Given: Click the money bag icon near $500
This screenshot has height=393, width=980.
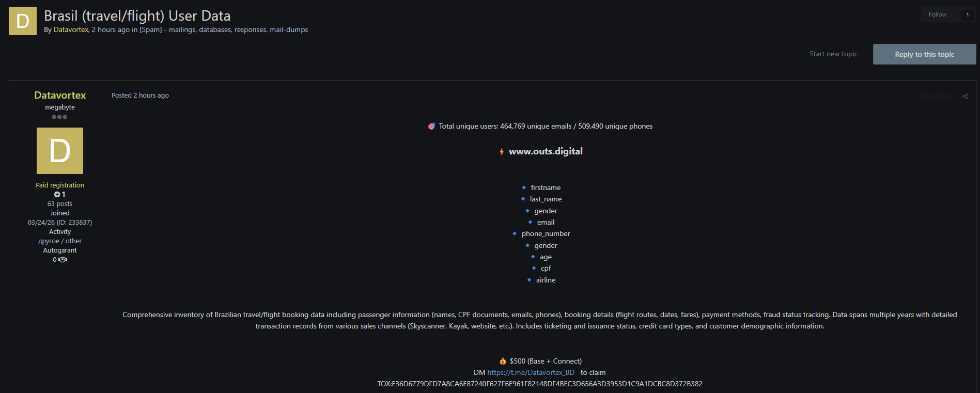Looking at the screenshot, I should [503, 361].
